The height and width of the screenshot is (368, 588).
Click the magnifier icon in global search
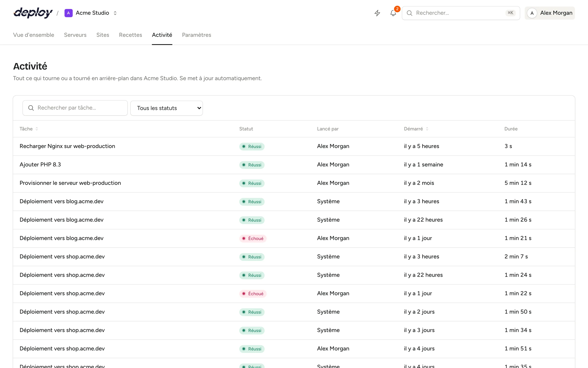[409, 13]
